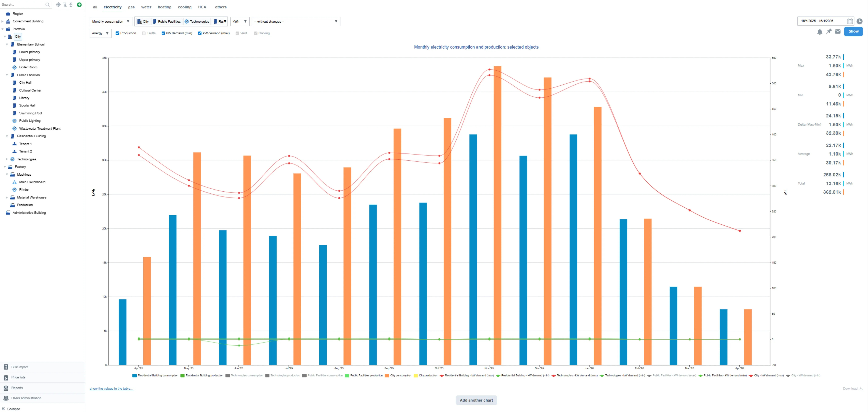The image size is (868, 412).
Task: Open the alarm bell notifications icon
Action: [x=820, y=32]
